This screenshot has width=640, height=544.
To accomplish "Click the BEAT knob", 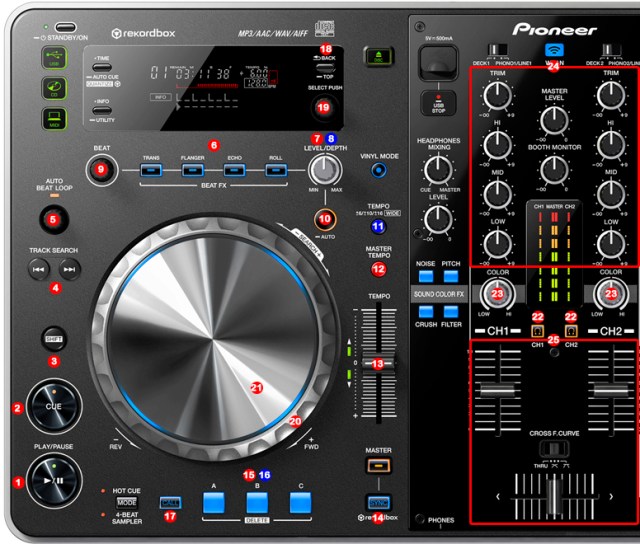I will point(101,169).
